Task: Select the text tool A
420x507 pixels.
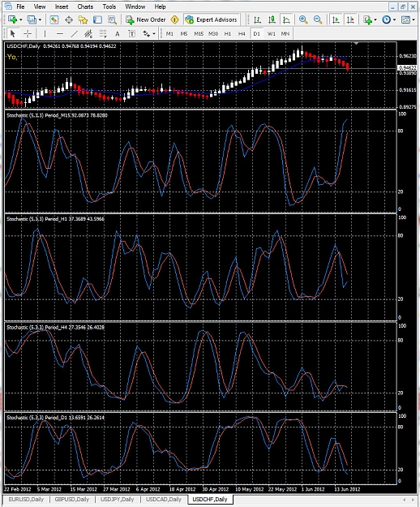Action: (x=118, y=33)
